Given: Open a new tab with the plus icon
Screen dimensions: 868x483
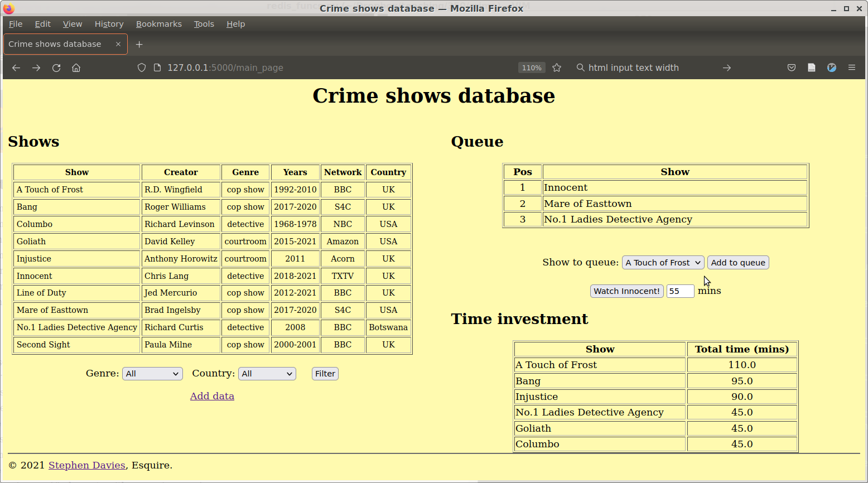Looking at the screenshot, I should (x=139, y=44).
